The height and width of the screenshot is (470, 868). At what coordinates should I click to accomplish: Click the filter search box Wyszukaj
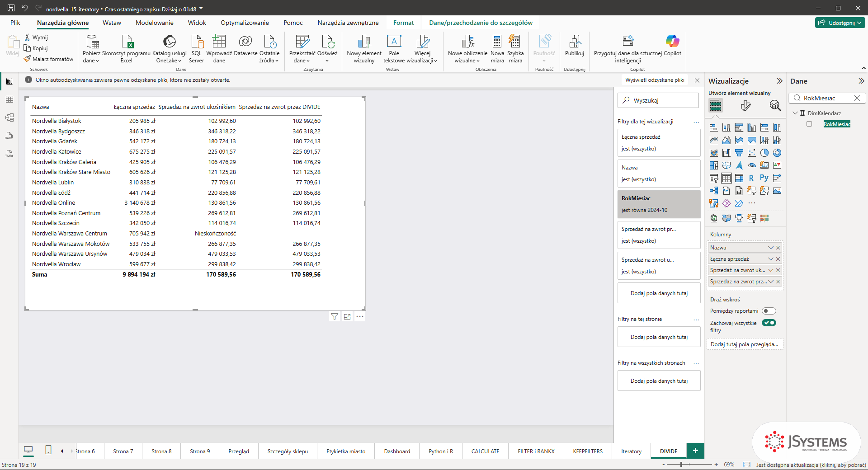point(658,100)
